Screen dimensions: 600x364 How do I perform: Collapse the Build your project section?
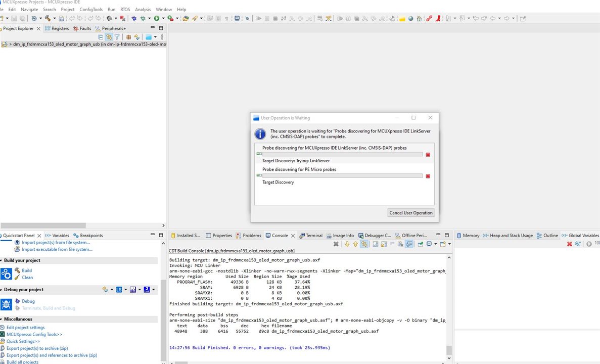[x=2, y=260]
